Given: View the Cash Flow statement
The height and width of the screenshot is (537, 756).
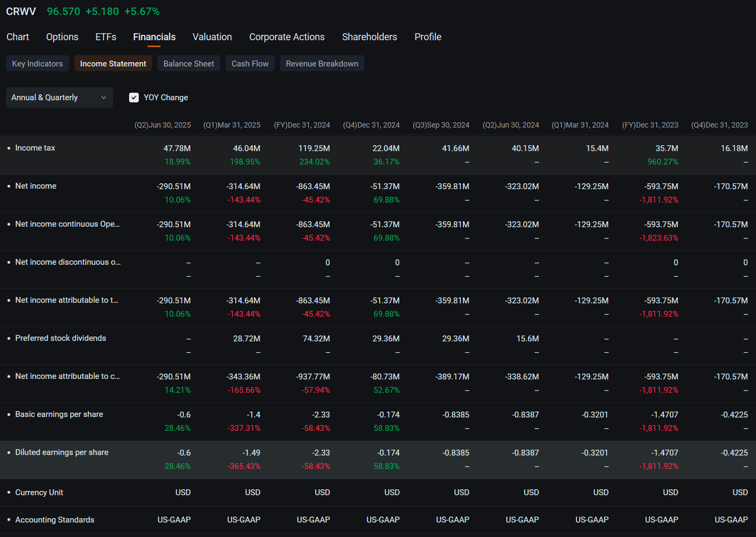Looking at the screenshot, I should tap(250, 63).
